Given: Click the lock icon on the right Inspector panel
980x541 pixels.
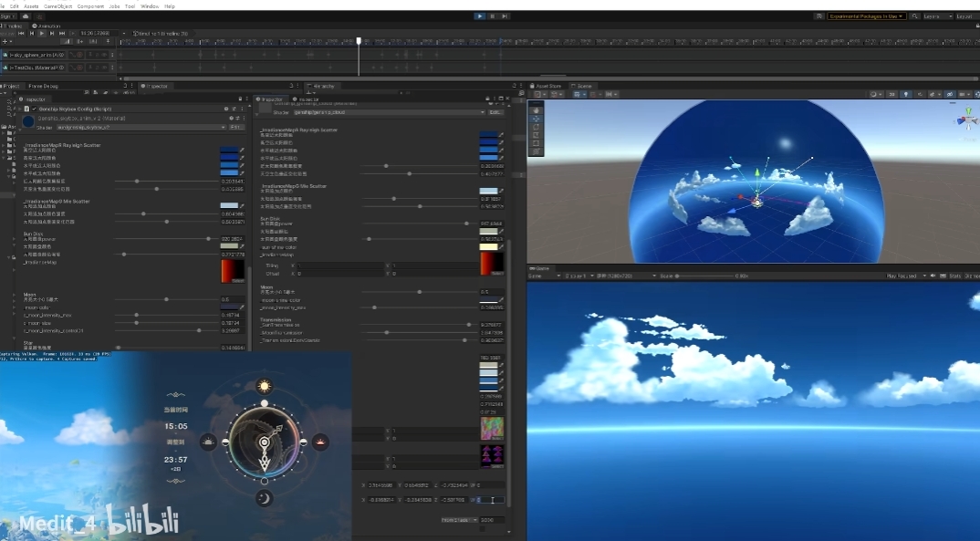Looking at the screenshot, I should point(487,99).
